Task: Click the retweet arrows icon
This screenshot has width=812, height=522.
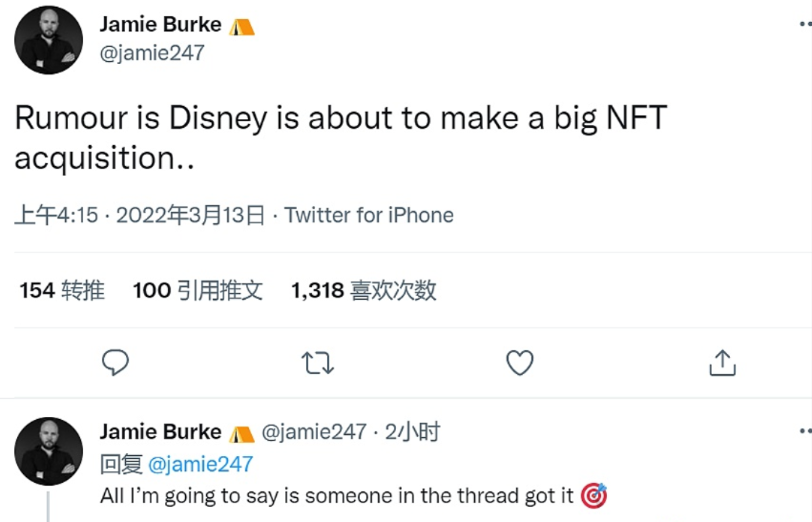Action: (x=317, y=363)
